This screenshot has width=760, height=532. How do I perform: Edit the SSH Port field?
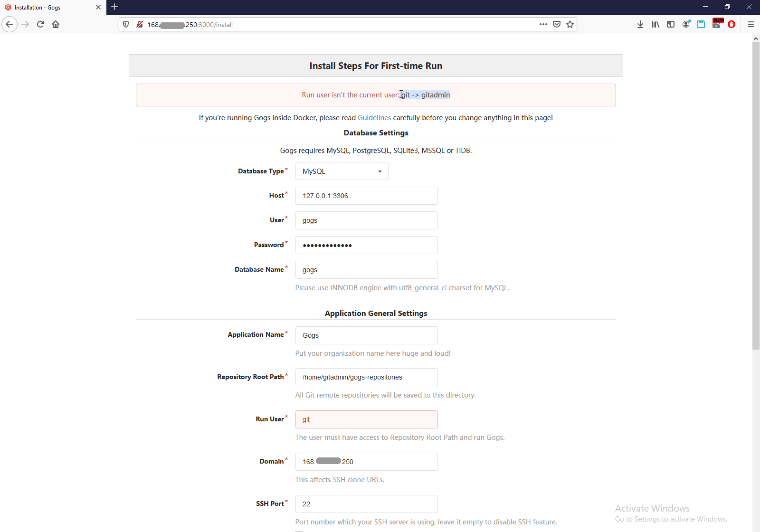coord(367,504)
